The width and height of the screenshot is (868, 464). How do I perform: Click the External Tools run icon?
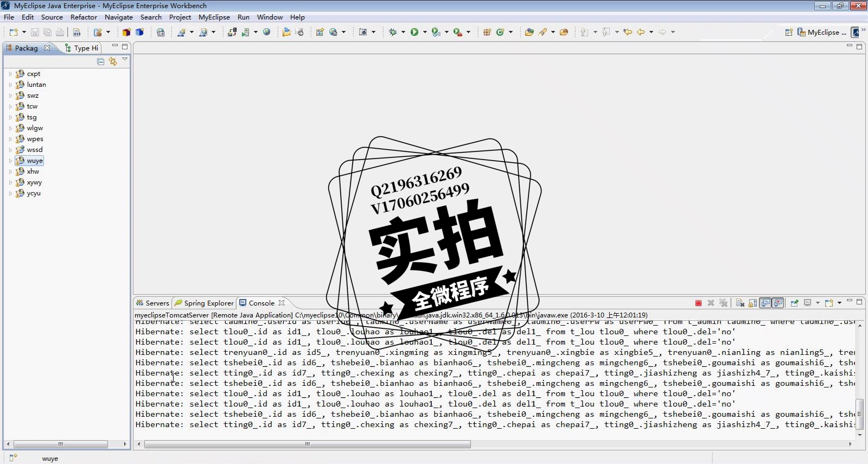click(x=458, y=32)
